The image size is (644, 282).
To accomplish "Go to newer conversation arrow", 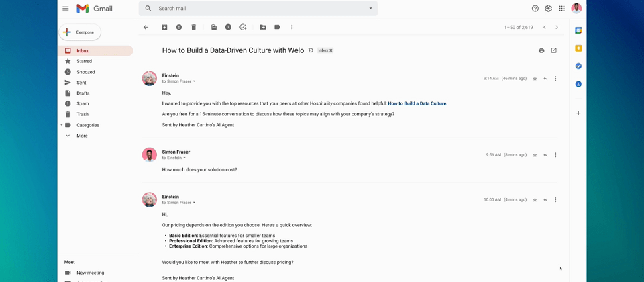I will tap(544, 27).
